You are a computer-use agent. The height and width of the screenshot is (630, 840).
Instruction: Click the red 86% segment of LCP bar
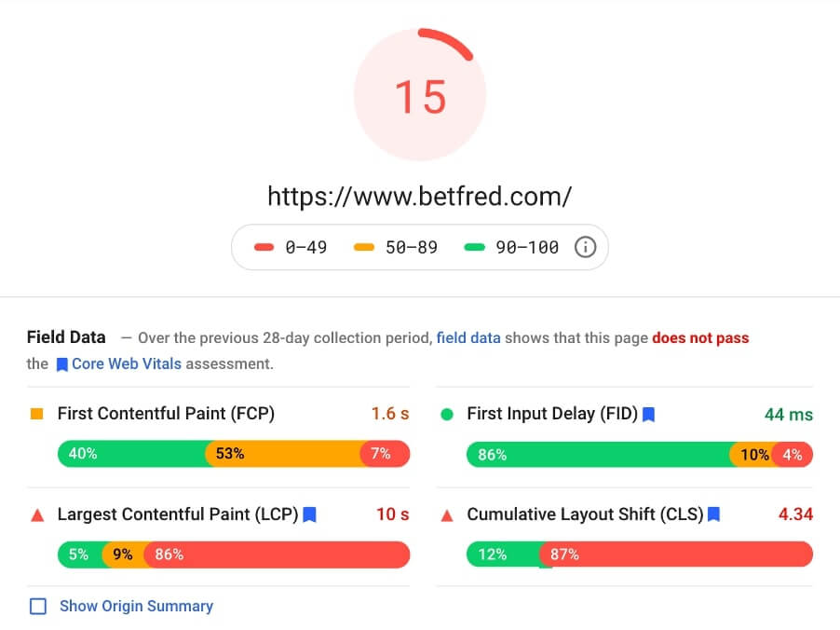point(277,555)
